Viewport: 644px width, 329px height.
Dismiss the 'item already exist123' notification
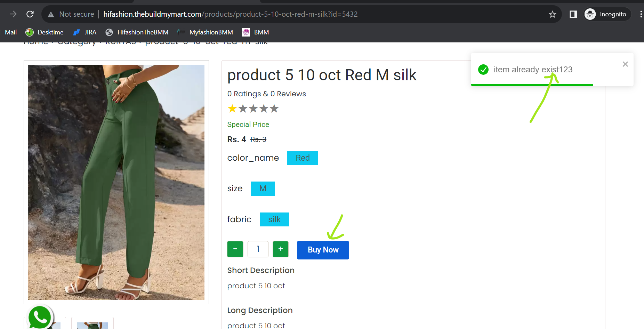pos(625,64)
